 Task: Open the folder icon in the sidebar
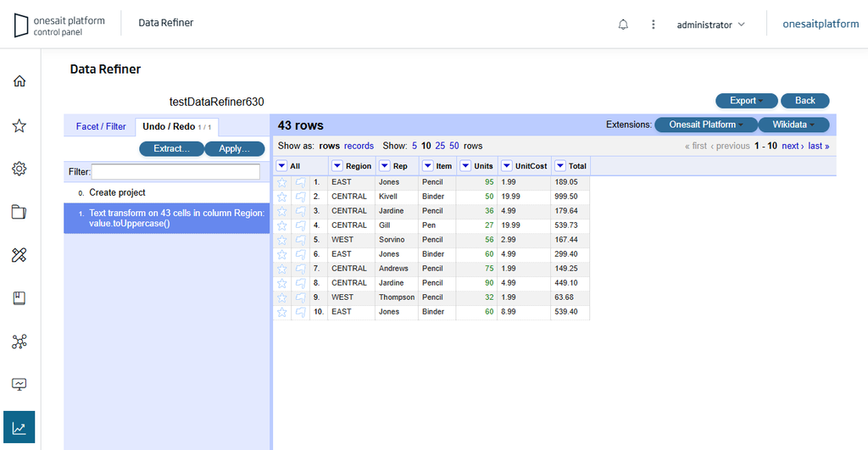coord(19,212)
